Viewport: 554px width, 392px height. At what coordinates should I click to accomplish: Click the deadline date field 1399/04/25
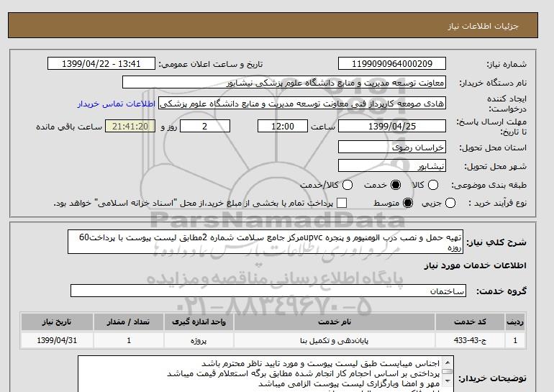[392, 127]
